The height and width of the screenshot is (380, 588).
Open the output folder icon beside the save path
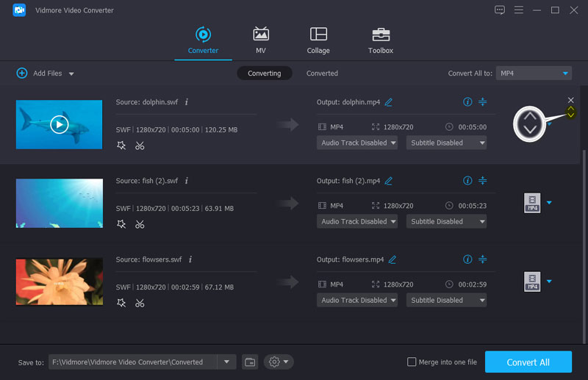point(250,362)
